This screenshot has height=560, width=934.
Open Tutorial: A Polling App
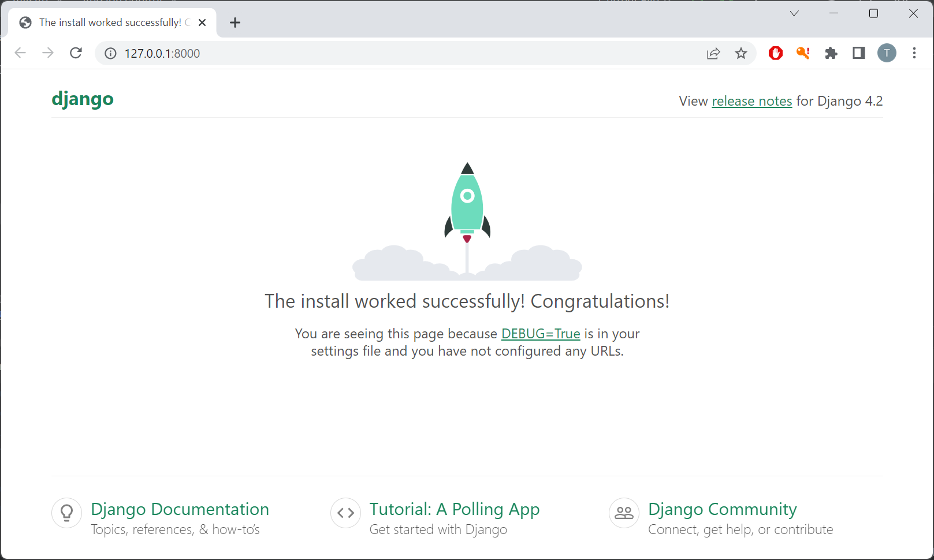[x=454, y=509]
